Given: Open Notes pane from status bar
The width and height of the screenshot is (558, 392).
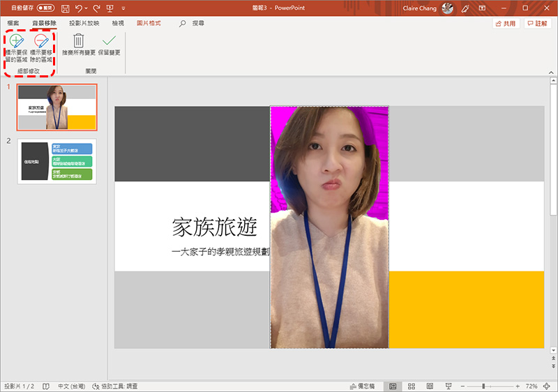Looking at the screenshot, I should (x=362, y=386).
